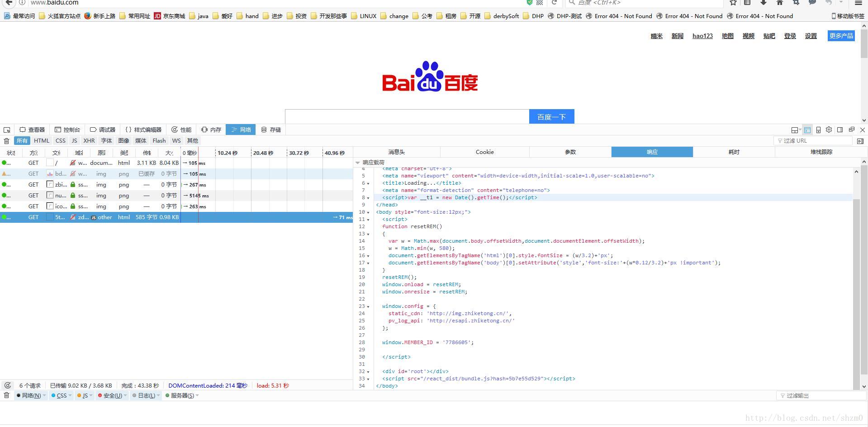The height and width of the screenshot is (427, 868).
Task: Click the mobile bookmarks icon 移动版书签
Action: pyautogui.click(x=848, y=16)
